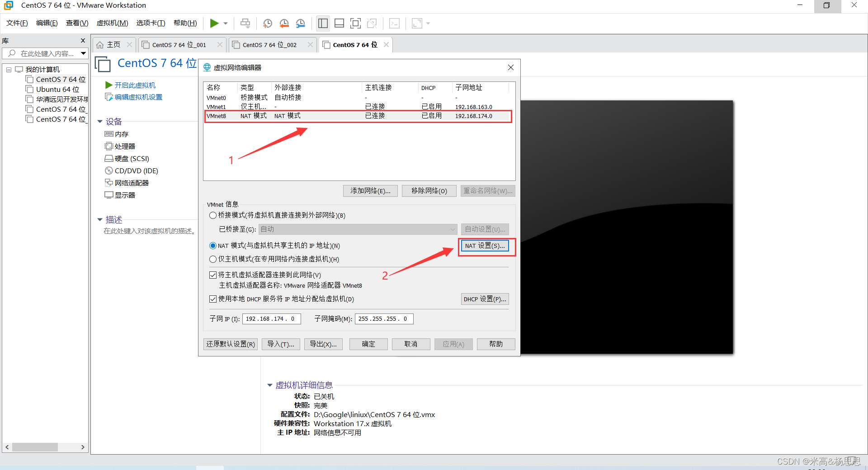Open the 虚拟机 menu

click(x=112, y=23)
